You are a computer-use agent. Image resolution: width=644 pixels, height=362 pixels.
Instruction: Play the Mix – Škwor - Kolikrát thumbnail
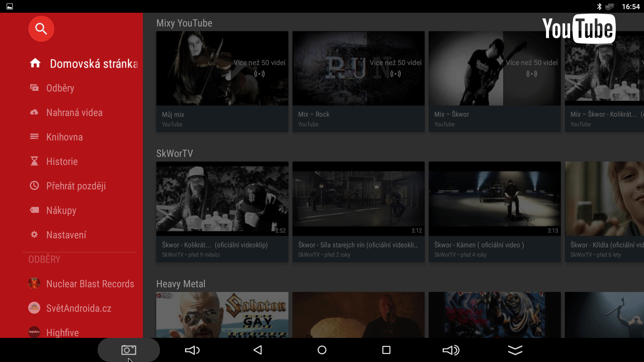[x=604, y=68]
